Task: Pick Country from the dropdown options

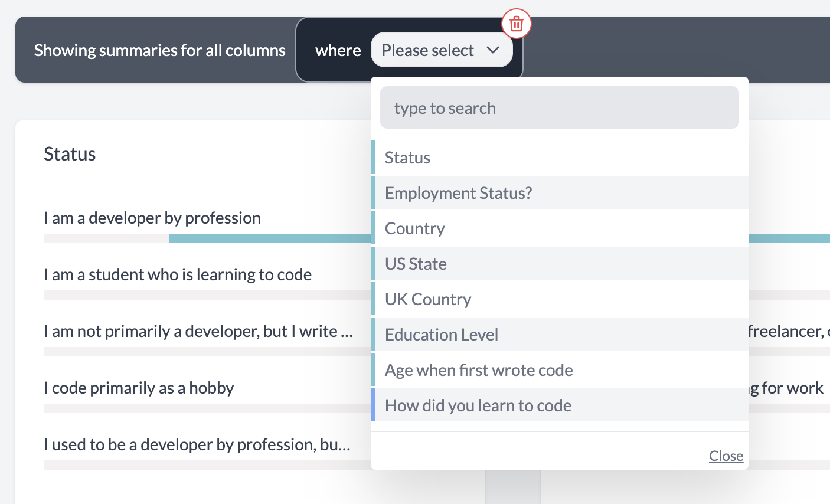Action: tap(414, 228)
